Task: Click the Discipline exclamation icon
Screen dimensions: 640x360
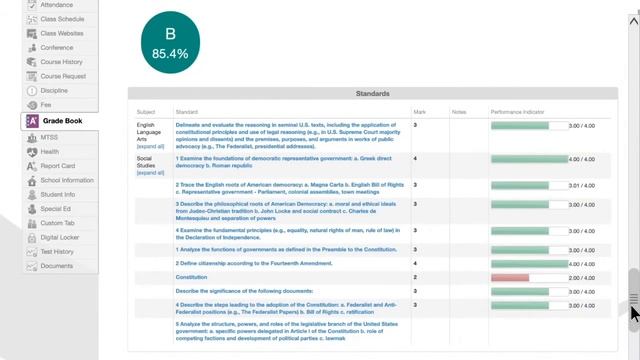Action: (x=32, y=91)
